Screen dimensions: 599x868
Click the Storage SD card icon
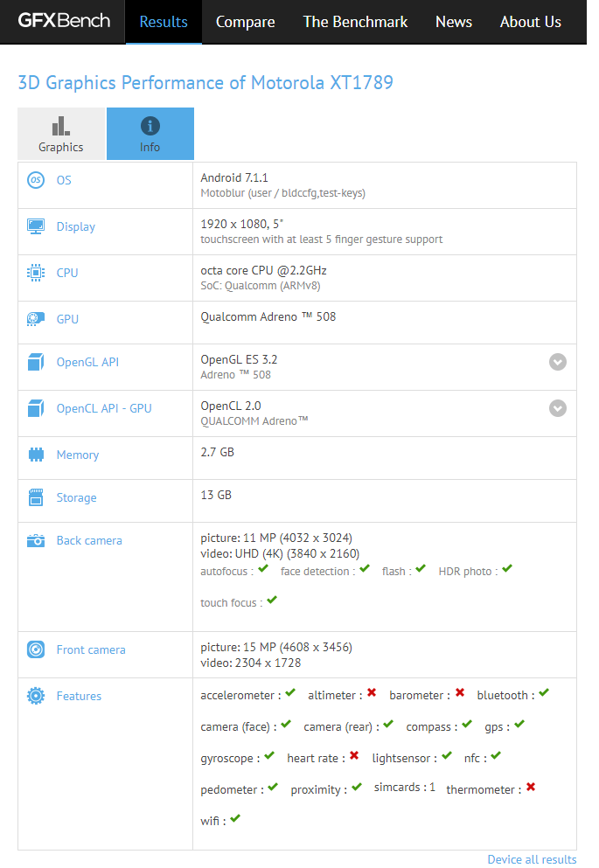(x=36, y=497)
